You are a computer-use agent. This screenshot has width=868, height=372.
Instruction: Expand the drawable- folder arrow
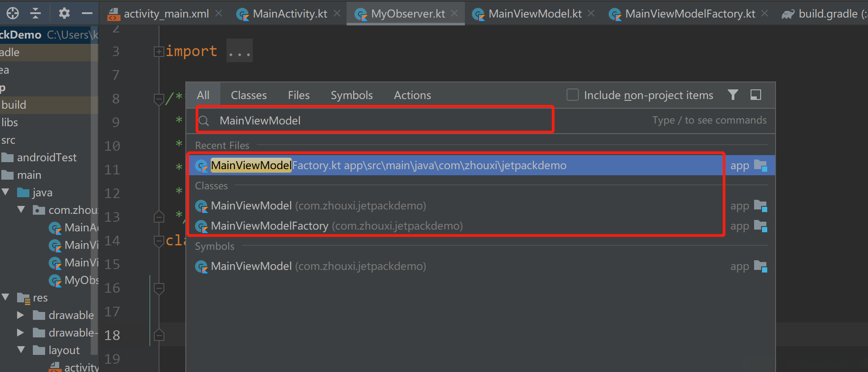[20, 332]
